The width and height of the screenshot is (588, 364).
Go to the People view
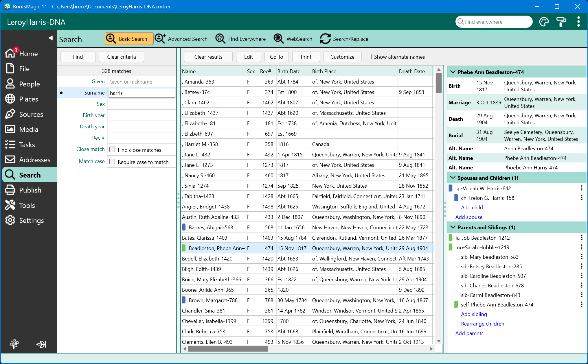[x=29, y=84]
